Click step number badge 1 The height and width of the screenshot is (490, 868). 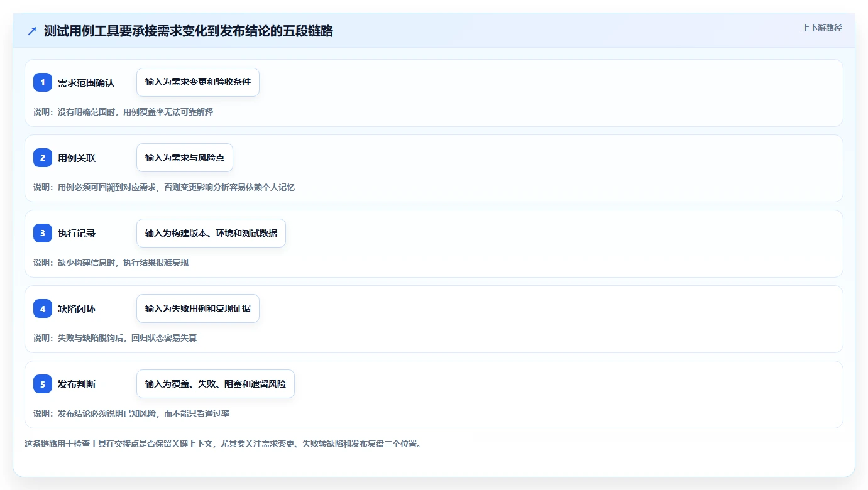coord(43,82)
